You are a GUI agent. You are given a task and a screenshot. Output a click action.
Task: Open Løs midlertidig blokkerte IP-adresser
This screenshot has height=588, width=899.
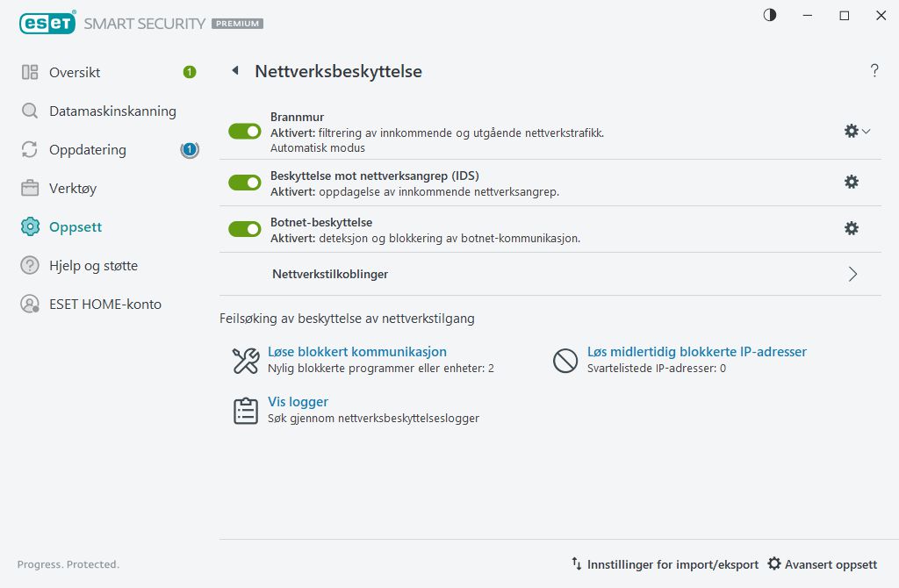pos(696,351)
